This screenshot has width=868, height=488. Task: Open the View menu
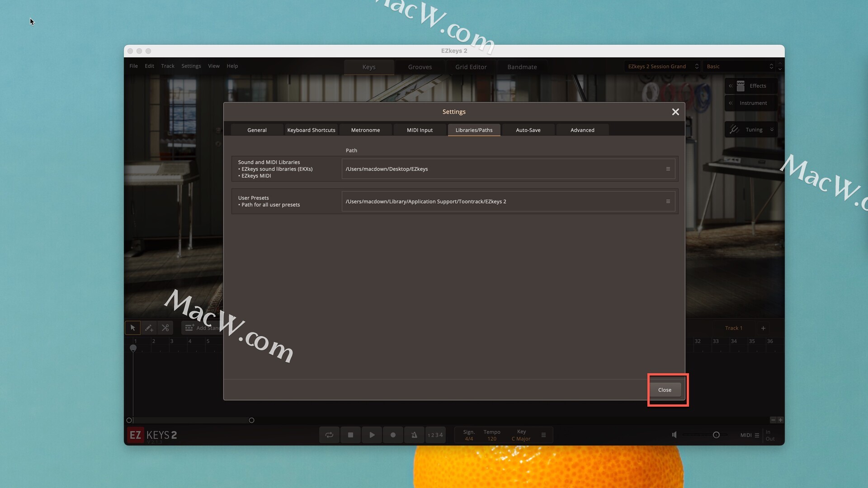213,66
